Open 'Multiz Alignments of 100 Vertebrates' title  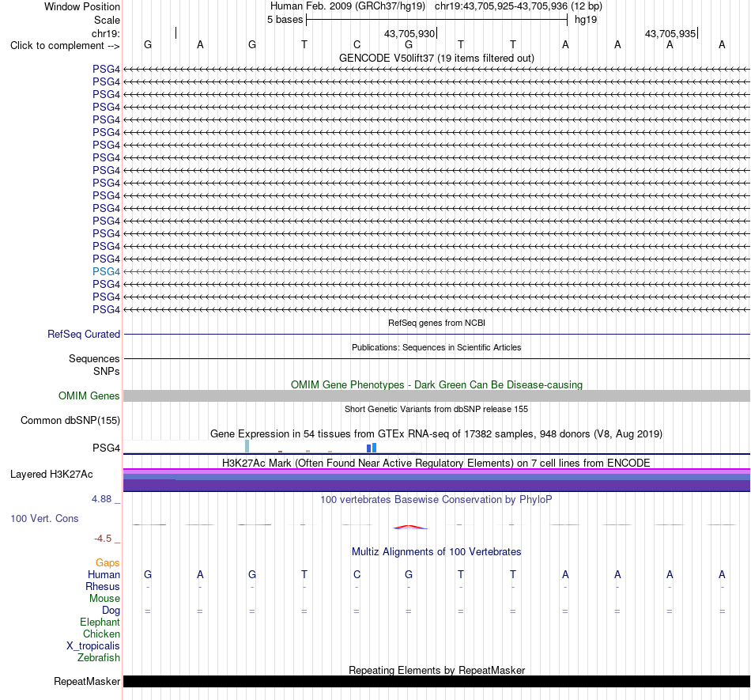[x=436, y=551]
